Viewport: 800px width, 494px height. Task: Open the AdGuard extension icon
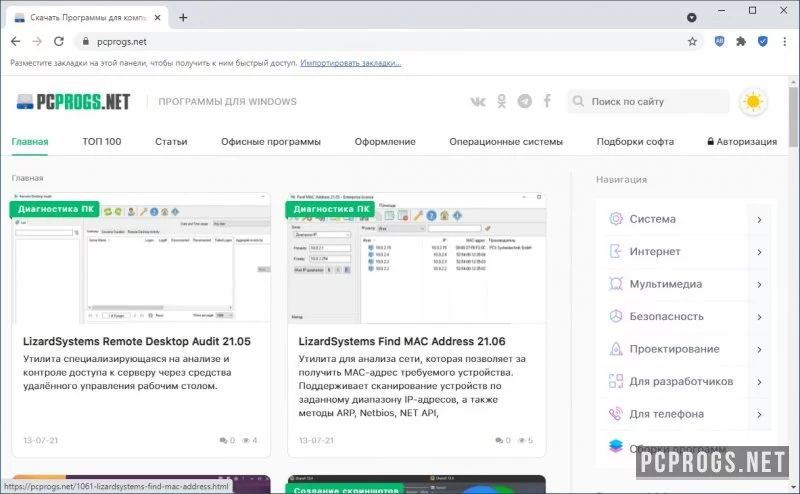coord(719,41)
